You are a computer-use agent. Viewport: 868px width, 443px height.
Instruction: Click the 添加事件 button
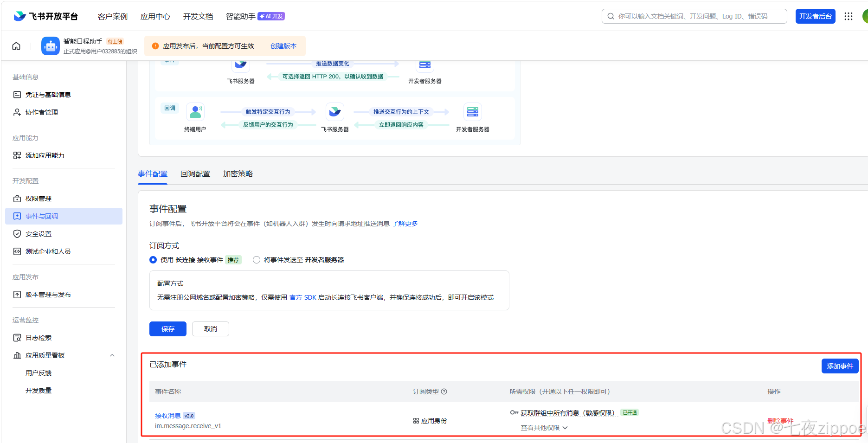[840, 366]
